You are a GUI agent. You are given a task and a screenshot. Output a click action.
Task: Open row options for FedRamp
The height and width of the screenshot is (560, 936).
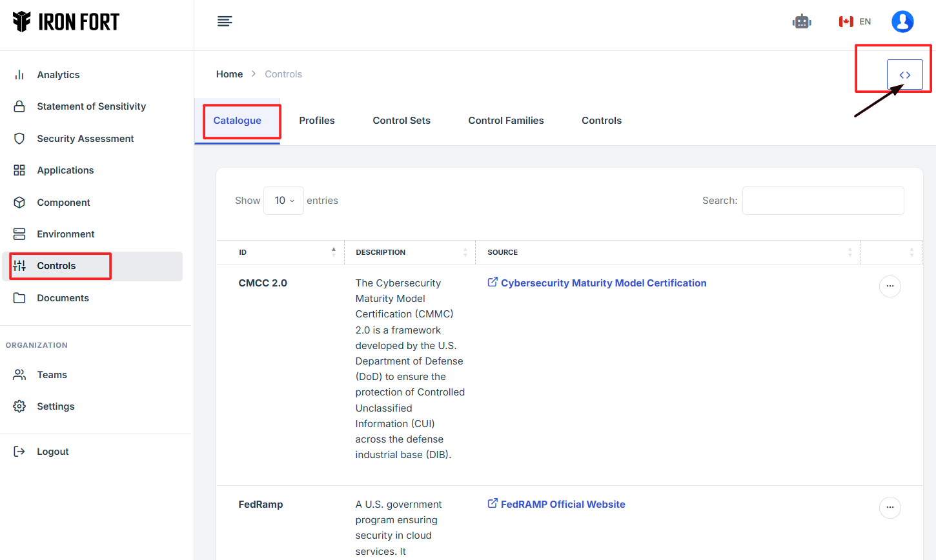890,507
